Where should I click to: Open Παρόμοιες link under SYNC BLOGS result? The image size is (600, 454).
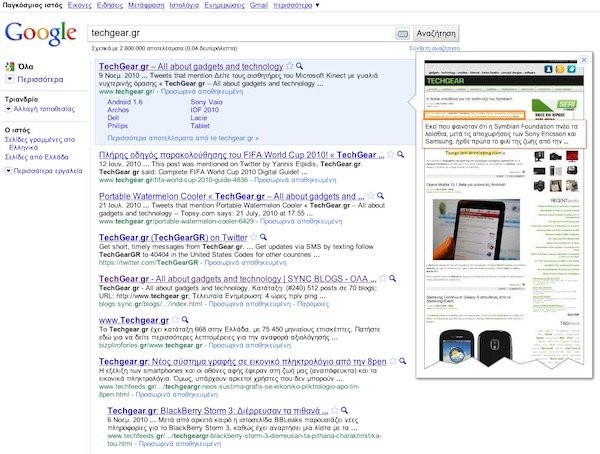313,304
